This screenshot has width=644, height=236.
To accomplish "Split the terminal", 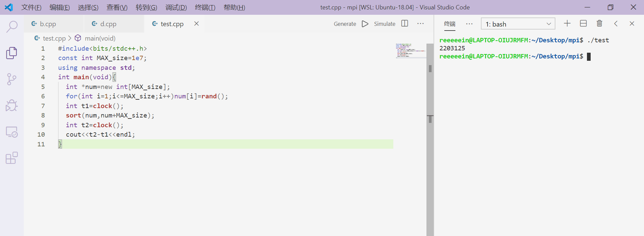I will pos(583,23).
